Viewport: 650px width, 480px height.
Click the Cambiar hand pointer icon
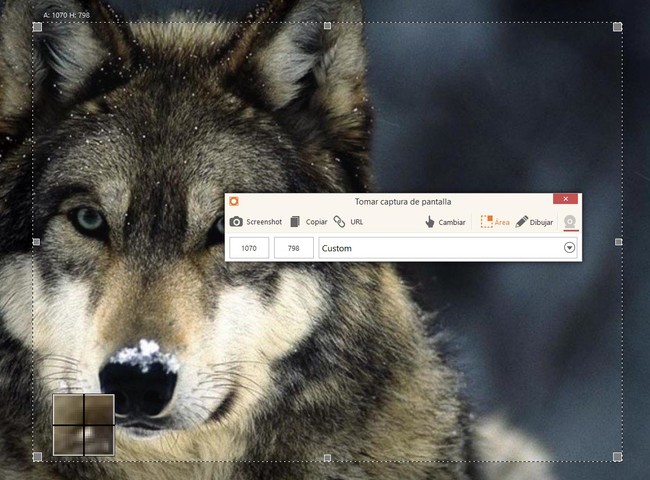tap(429, 222)
